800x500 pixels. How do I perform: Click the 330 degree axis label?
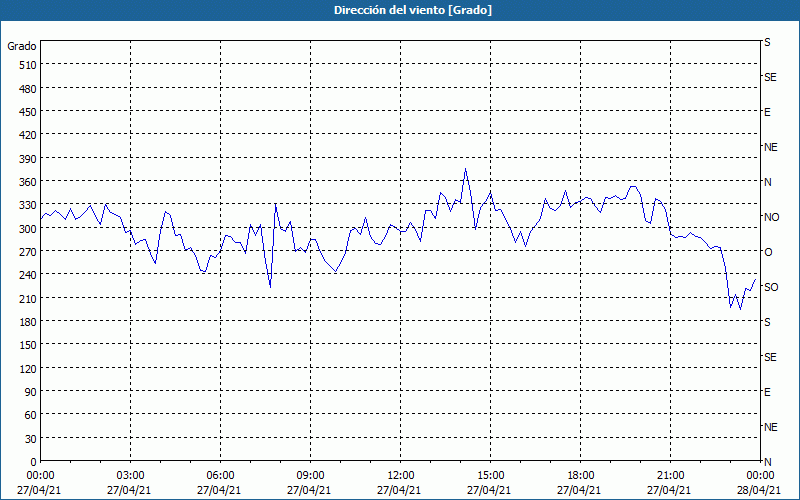click(28, 205)
